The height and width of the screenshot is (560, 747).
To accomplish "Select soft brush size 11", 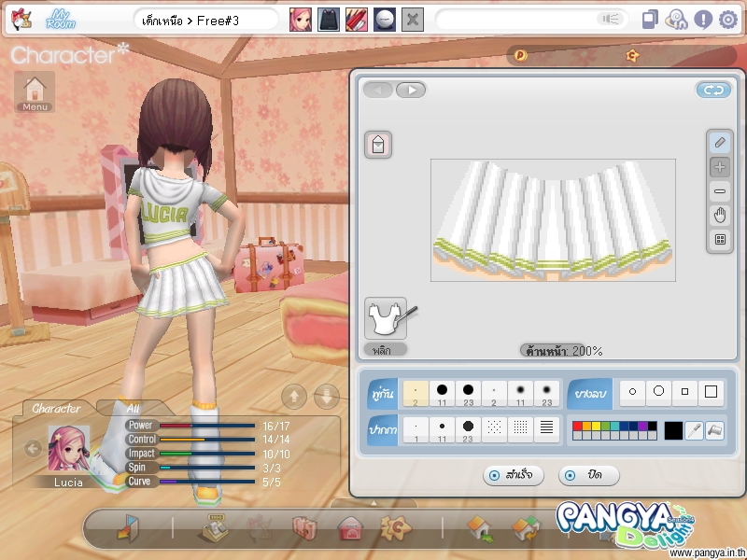I will [x=520, y=394].
